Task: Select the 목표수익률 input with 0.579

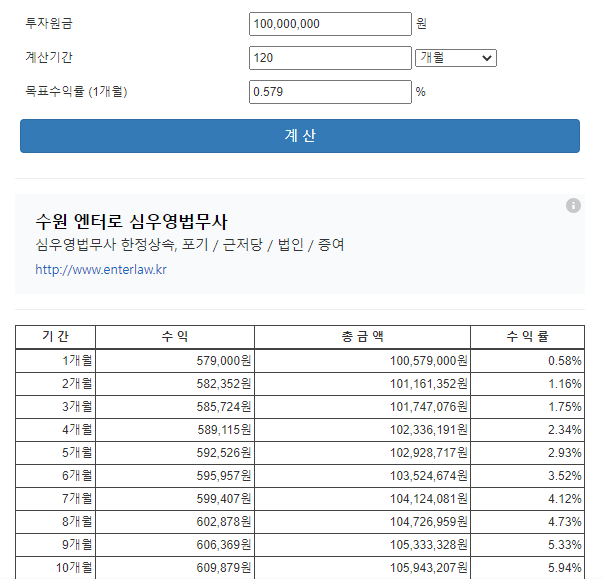Action: 330,92
